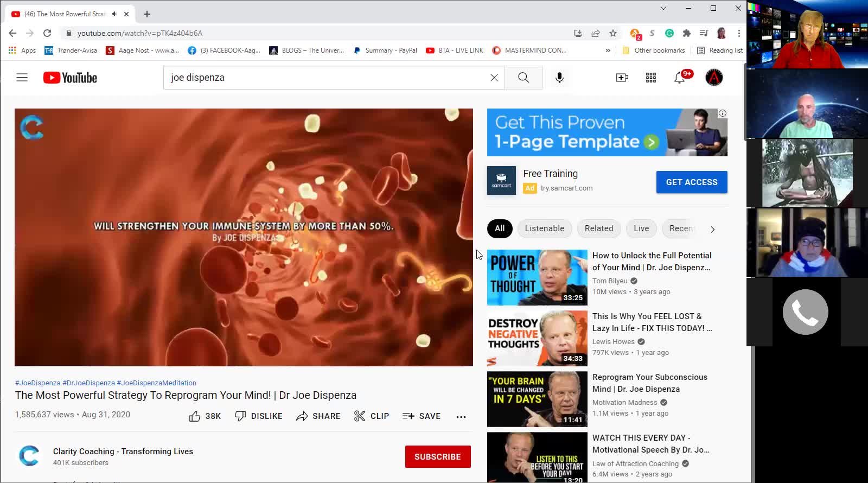The width and height of the screenshot is (868, 483).
Task: Open a new browser tab
Action: pos(147,14)
